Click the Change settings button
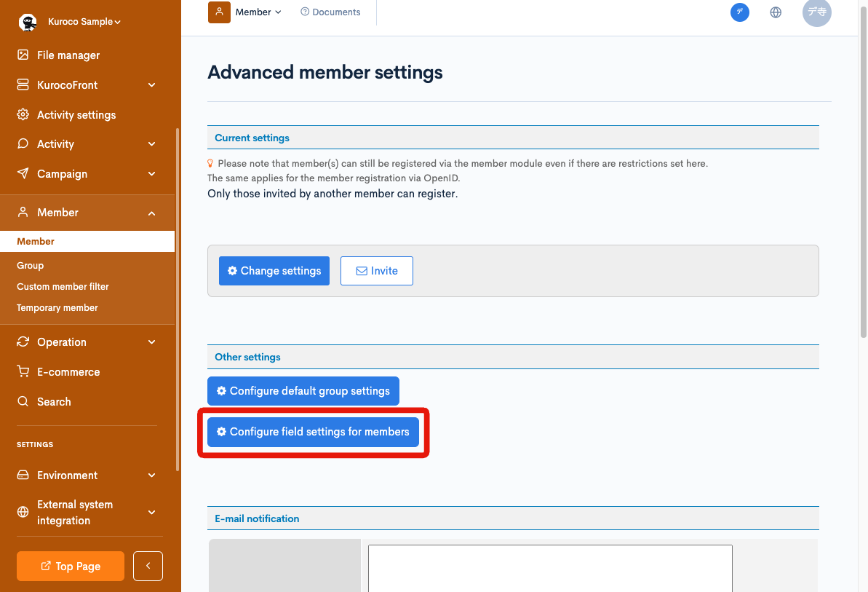This screenshot has height=592, width=868. point(274,270)
